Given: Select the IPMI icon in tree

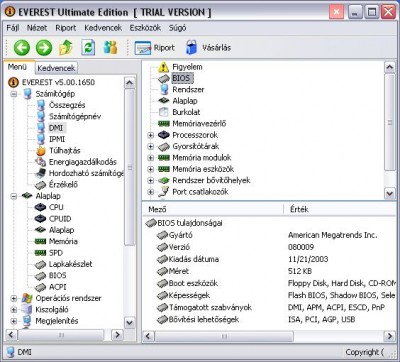Looking at the screenshot, I should [x=41, y=139].
